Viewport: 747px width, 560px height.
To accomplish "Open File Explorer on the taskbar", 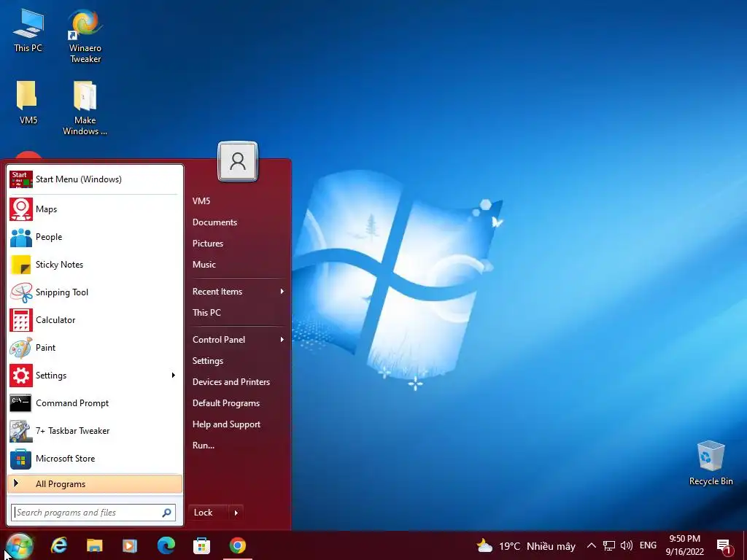I will click(94, 545).
